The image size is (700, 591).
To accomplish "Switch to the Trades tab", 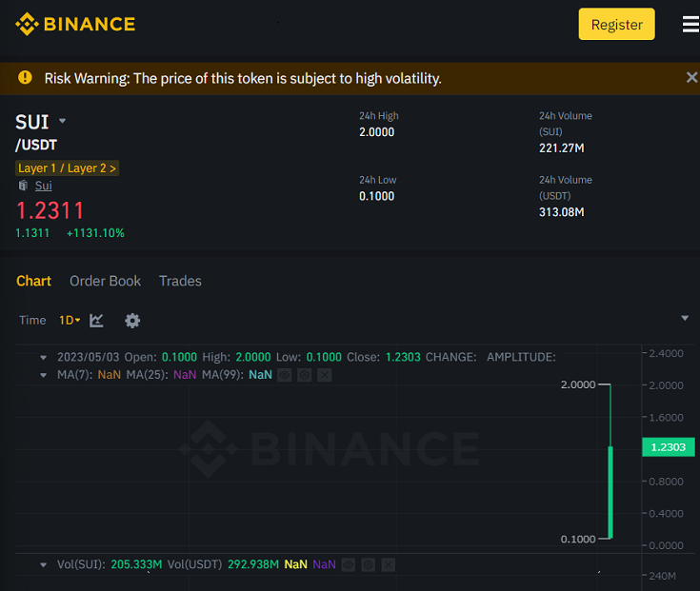I will pyautogui.click(x=180, y=281).
